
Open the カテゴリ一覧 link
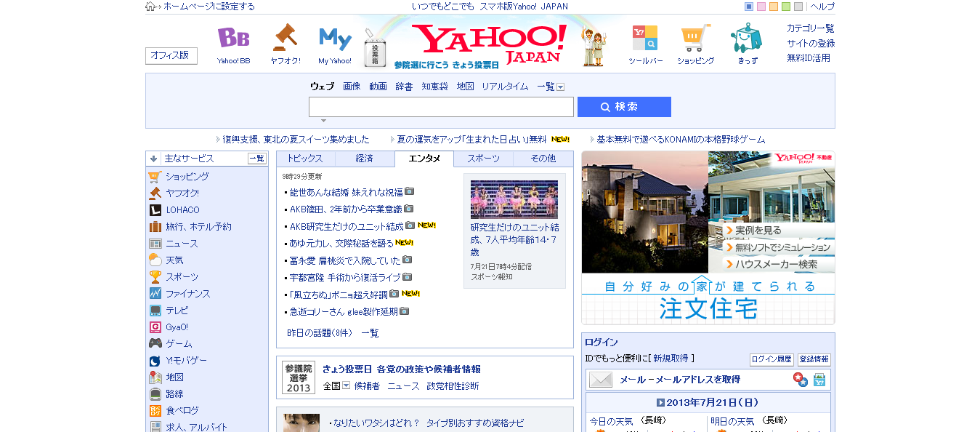810,28
